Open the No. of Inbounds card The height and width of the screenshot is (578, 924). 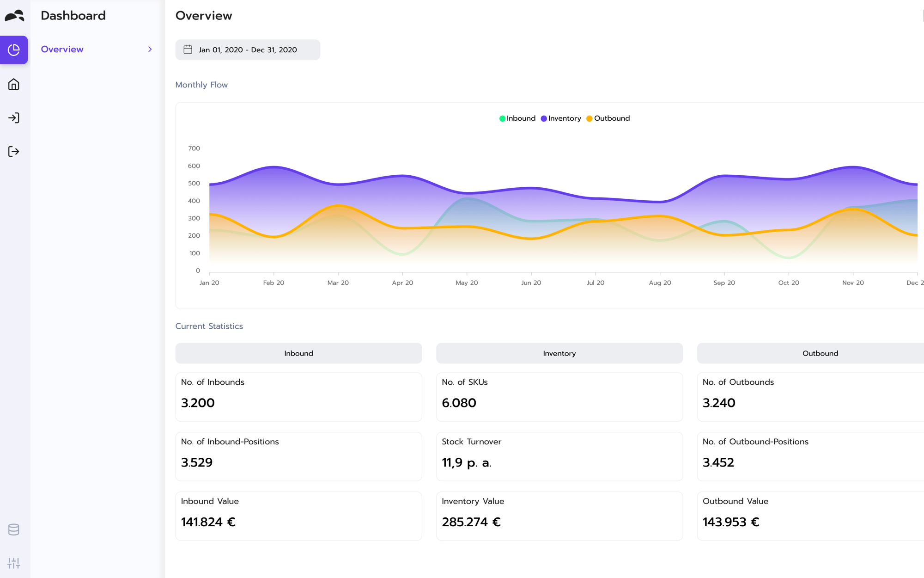click(x=298, y=397)
